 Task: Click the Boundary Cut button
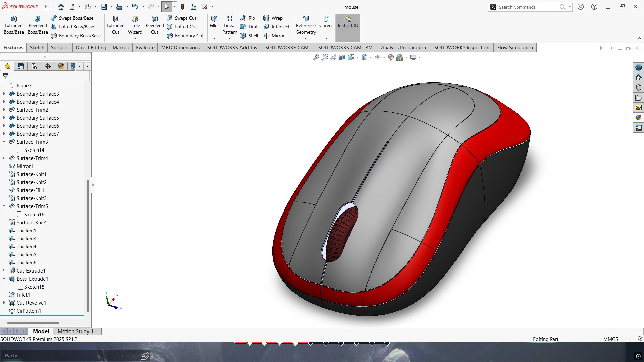tap(185, 36)
